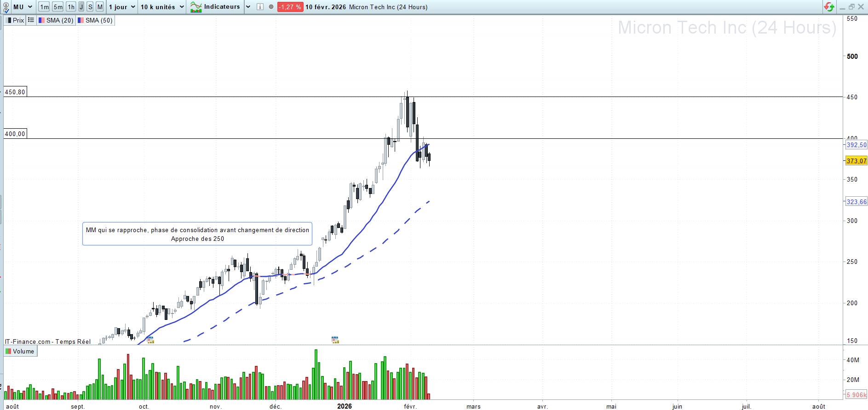Open the '1 jour' period dropdown

pos(122,7)
